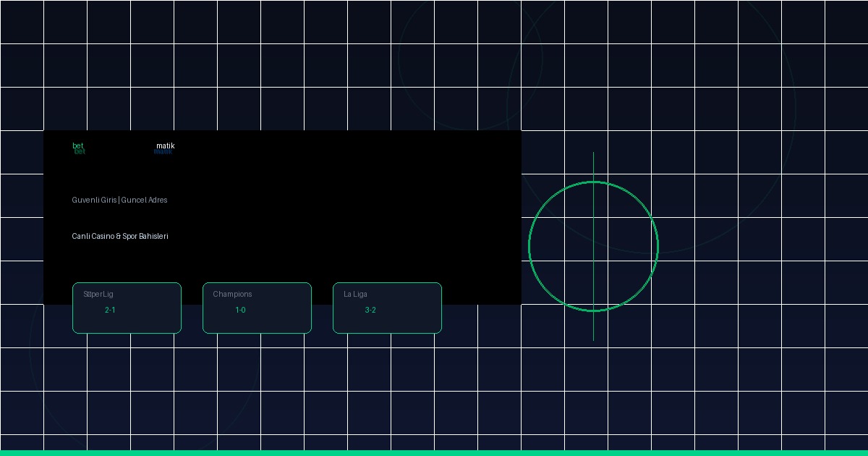Open the SüperLig score card
Image resolution: width=868 pixels, height=456 pixels.
(127, 308)
